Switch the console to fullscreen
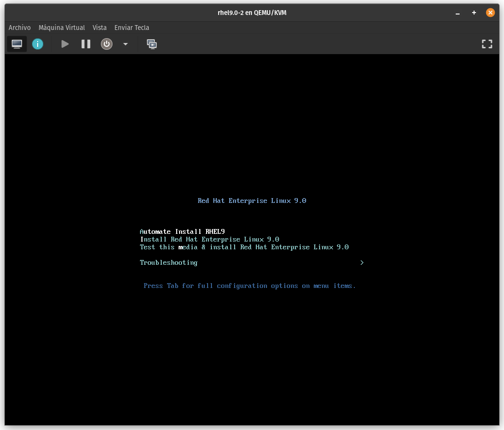Viewport: 504px width, 430px height. click(x=487, y=44)
